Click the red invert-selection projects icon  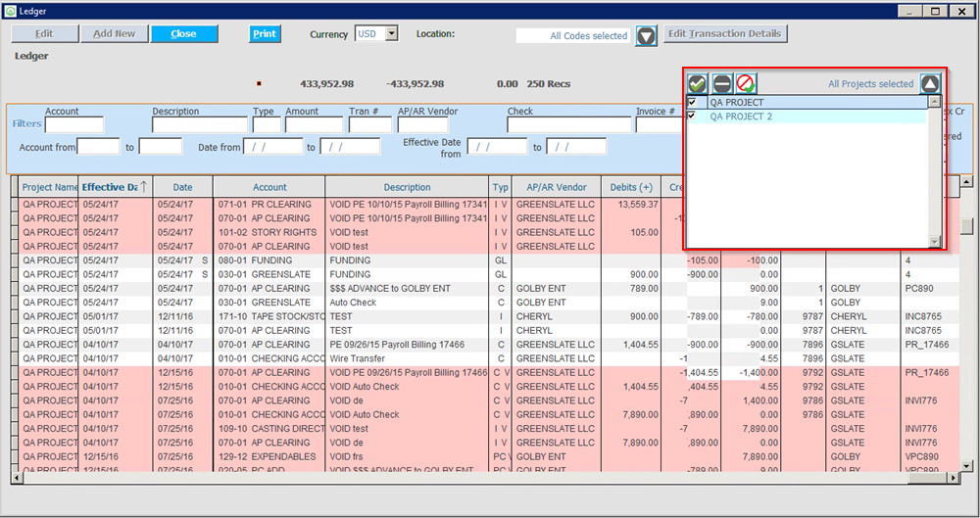(x=746, y=83)
